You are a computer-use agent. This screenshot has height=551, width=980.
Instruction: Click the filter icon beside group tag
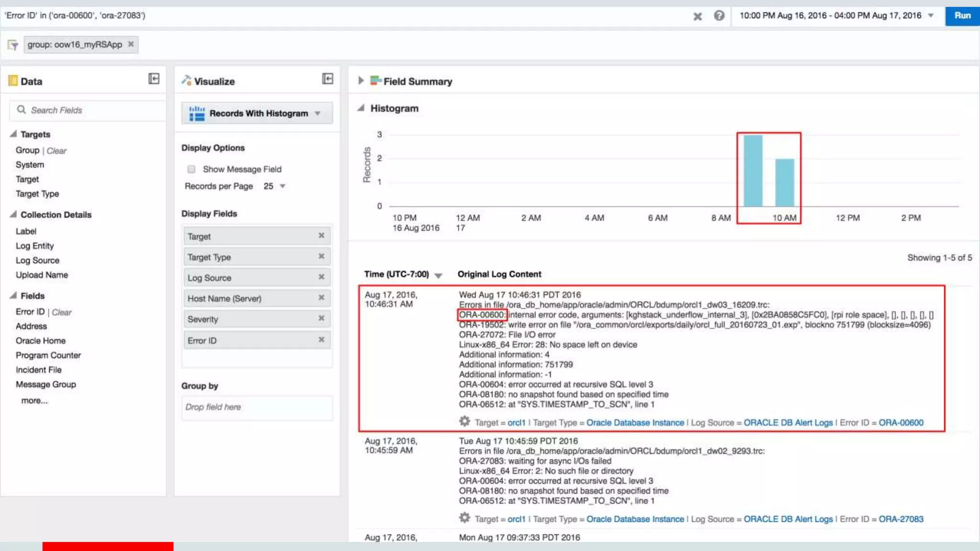[12, 45]
